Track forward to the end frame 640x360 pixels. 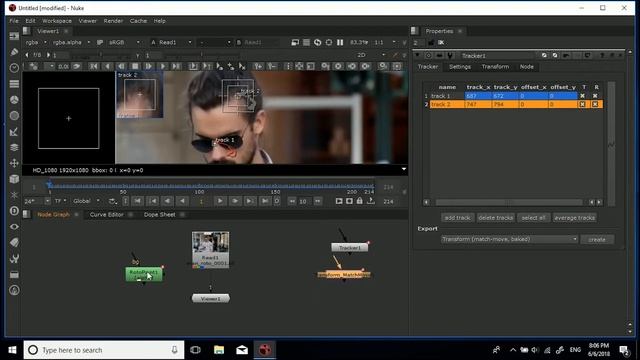pos(176,66)
